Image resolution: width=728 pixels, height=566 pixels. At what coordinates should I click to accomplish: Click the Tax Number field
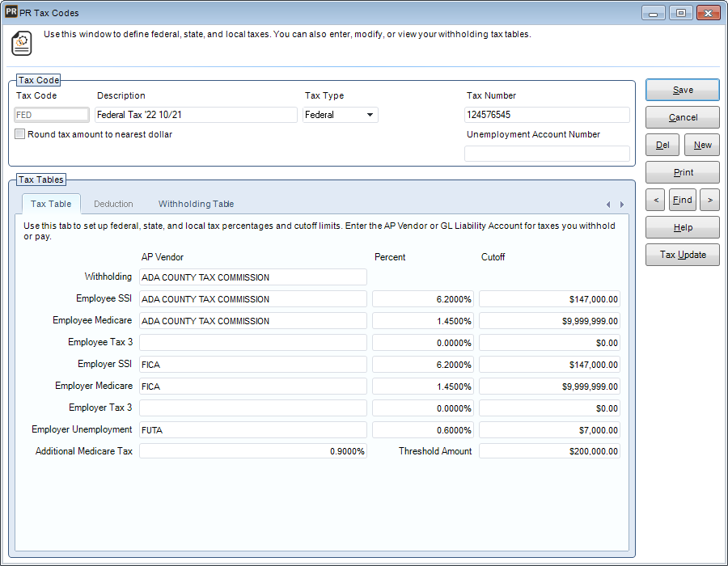[547, 115]
